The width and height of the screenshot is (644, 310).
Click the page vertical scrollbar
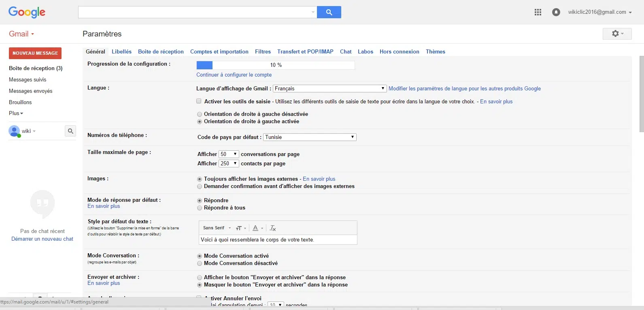641,94
